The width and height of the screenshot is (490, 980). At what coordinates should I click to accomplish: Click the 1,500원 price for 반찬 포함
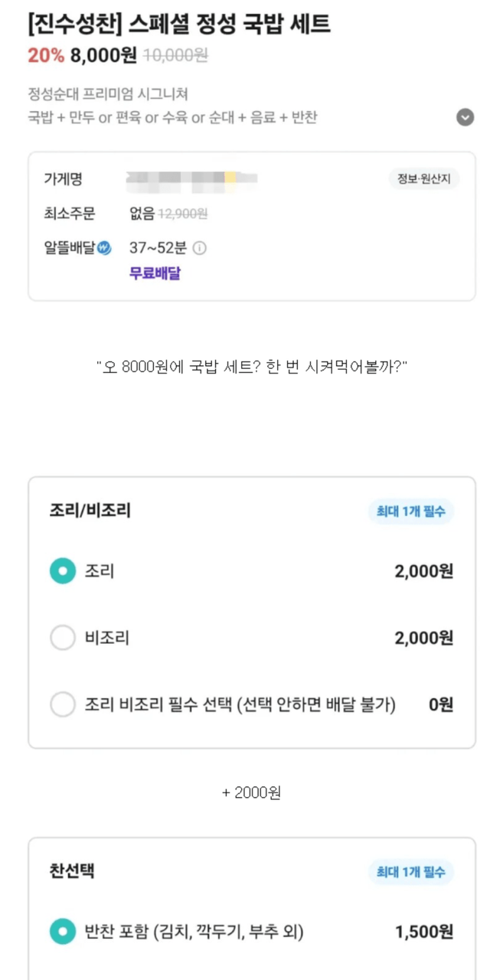(424, 932)
